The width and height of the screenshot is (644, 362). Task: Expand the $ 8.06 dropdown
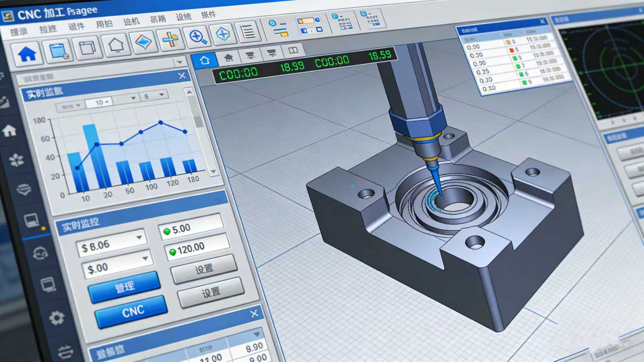tap(139, 237)
